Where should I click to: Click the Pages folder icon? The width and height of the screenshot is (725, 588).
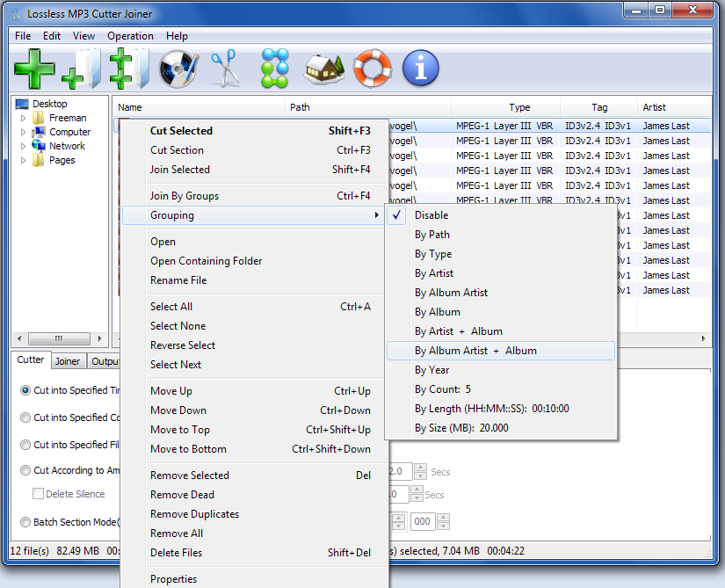coord(39,161)
